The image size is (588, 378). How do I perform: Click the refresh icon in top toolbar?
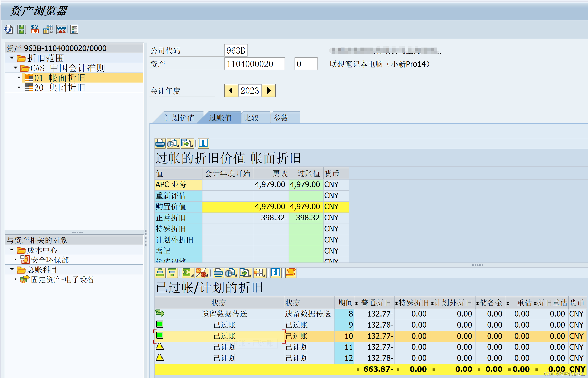coord(8,29)
